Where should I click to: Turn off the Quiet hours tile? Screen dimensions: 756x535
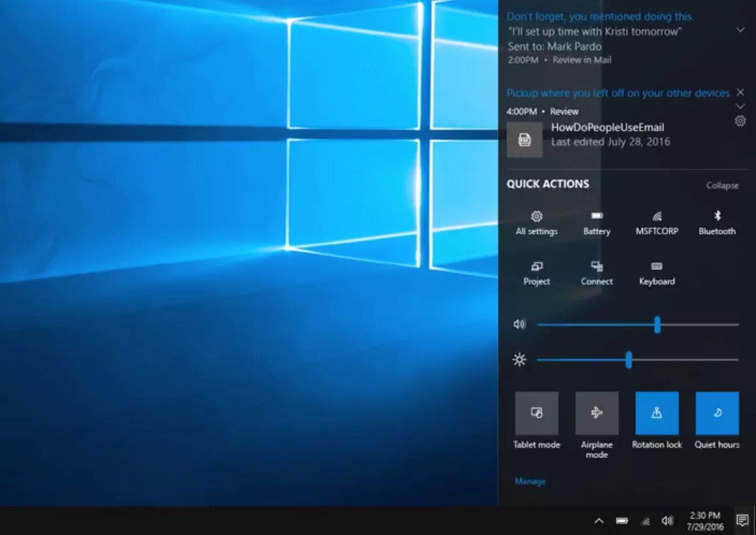click(717, 413)
